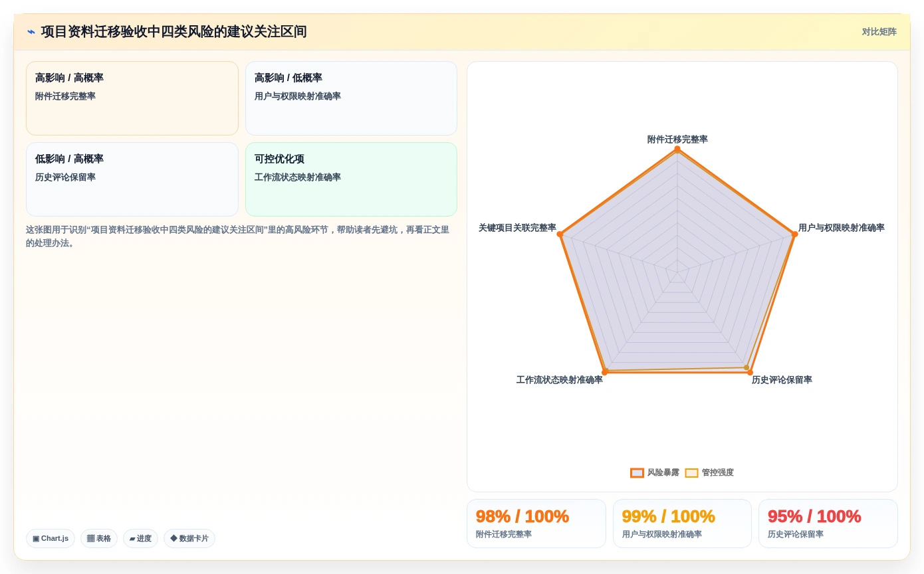Click 历史评论保留率 text in 低影响 card
The width and height of the screenshot is (924, 574).
(65, 177)
